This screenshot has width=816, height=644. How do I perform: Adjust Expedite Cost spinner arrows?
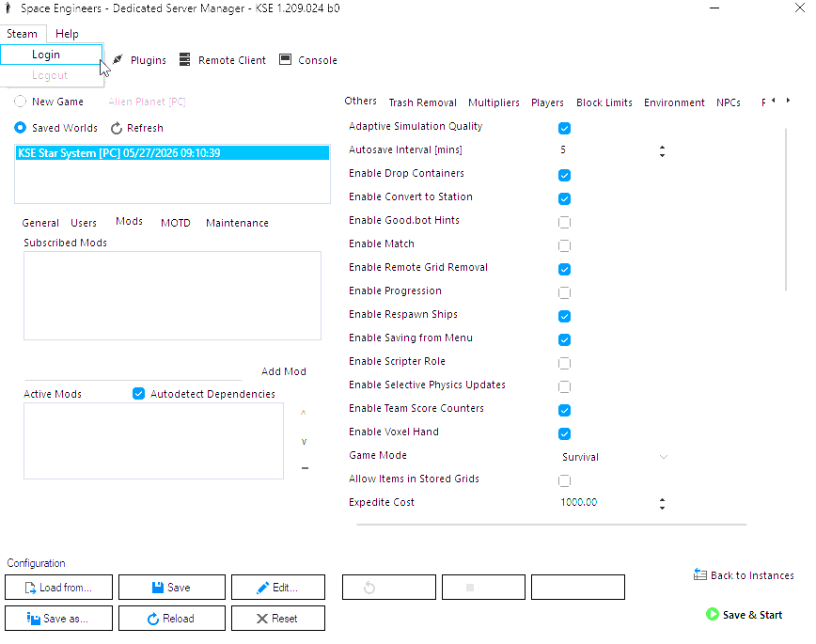pyautogui.click(x=662, y=503)
